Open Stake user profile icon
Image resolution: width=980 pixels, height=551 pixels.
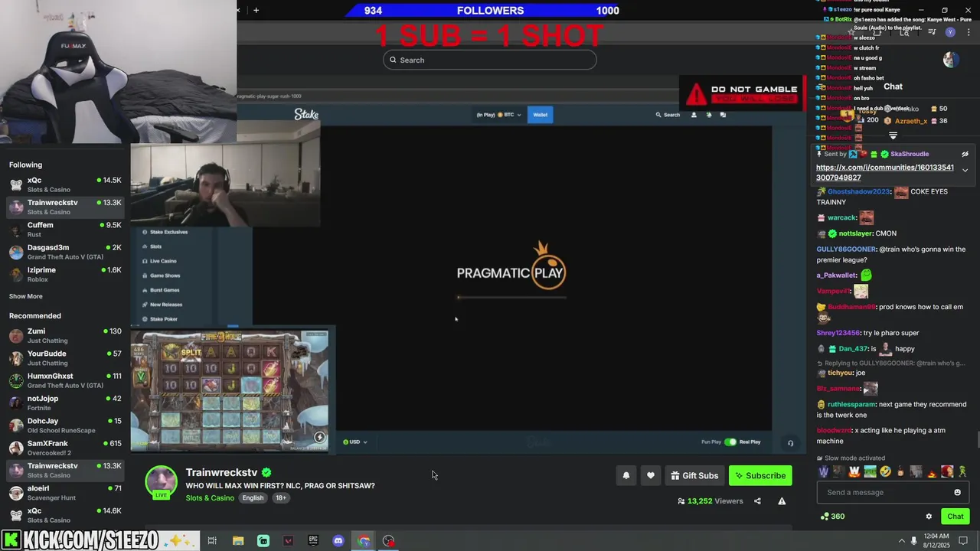694,115
